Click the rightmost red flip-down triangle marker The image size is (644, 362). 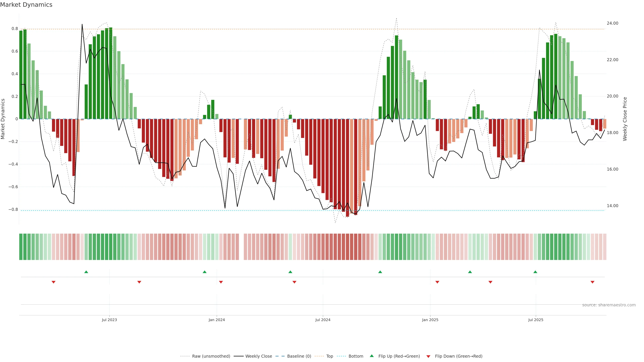pyautogui.click(x=592, y=282)
